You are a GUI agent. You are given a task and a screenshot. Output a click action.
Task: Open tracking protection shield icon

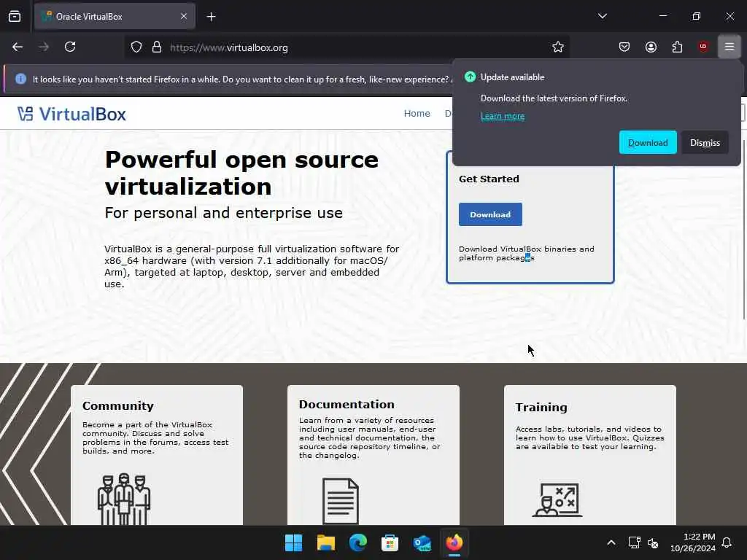tap(136, 47)
